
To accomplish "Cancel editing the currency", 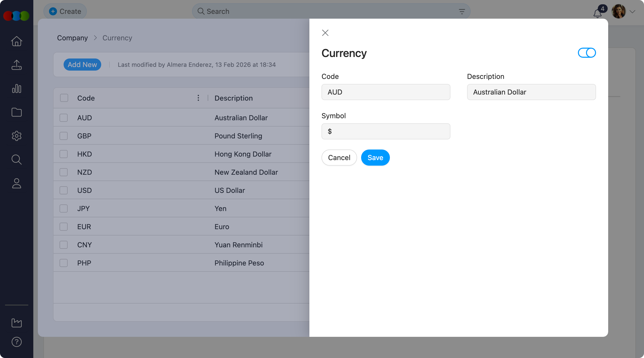I will click(339, 158).
